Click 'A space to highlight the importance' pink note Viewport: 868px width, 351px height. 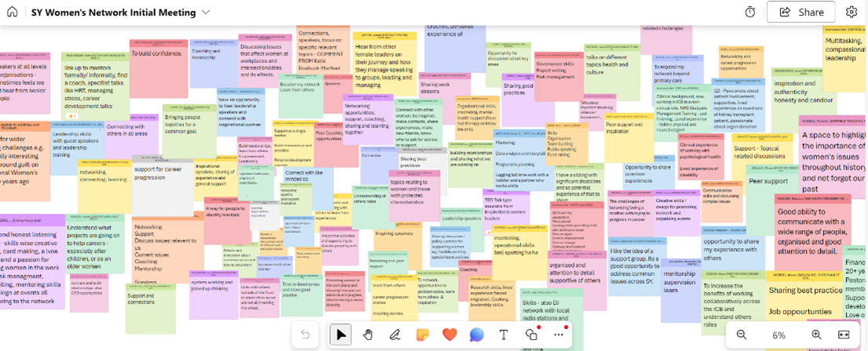point(833,157)
